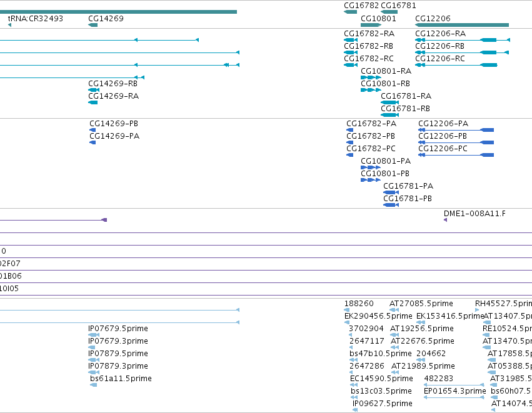Click the CG16782 gene label
Image resolution: width=532 pixels, height=413 pixels.
coord(361,6)
